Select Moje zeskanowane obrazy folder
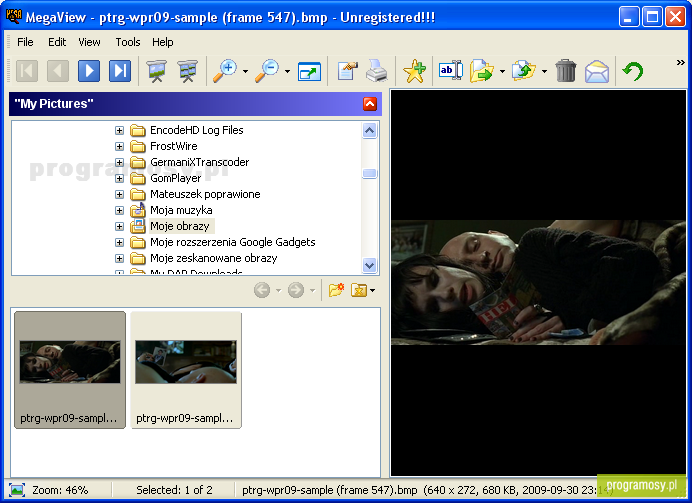Viewport: 692px width, 503px height. tap(214, 258)
